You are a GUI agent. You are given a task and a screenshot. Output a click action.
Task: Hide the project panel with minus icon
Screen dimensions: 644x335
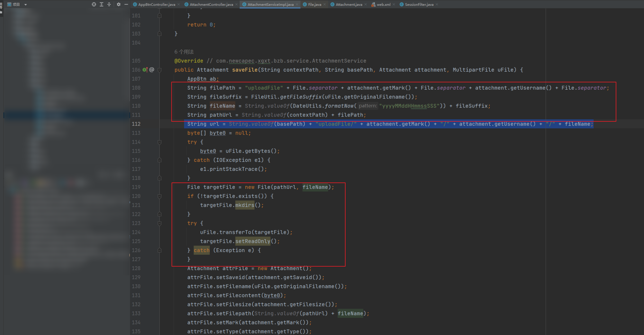[x=126, y=4]
